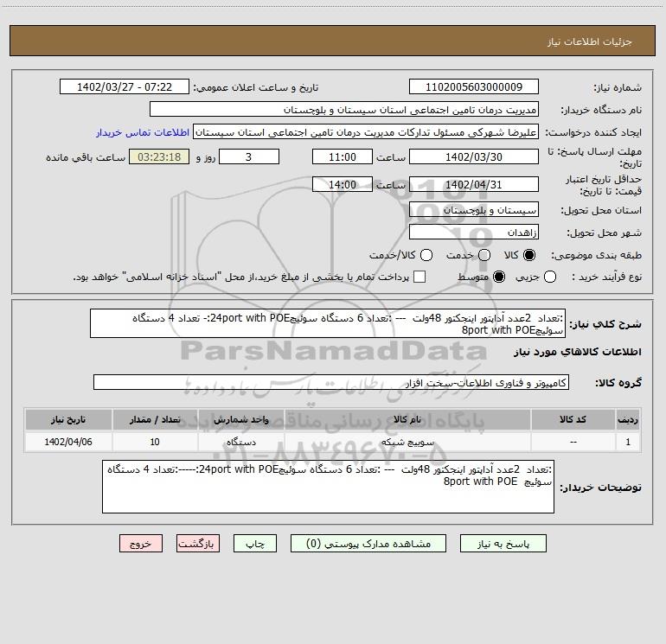Click the نوع فرآیند خرید label

tap(606, 277)
